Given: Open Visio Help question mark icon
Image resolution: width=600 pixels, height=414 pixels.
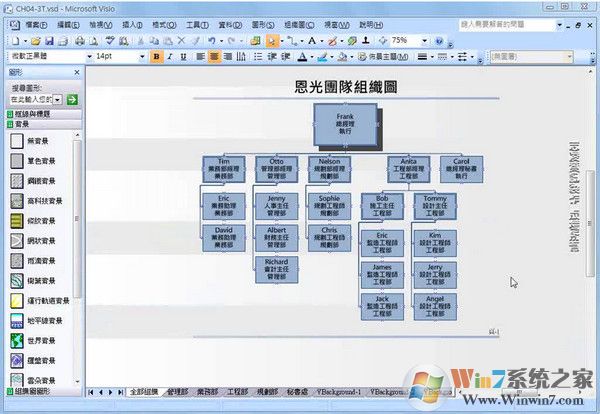Looking at the screenshot, I should [x=439, y=41].
